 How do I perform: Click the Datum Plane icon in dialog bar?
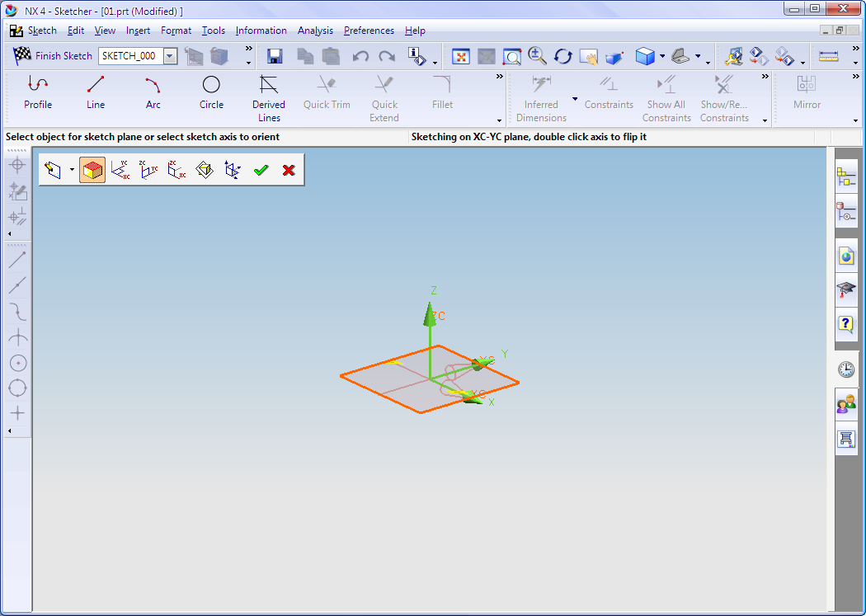[205, 170]
